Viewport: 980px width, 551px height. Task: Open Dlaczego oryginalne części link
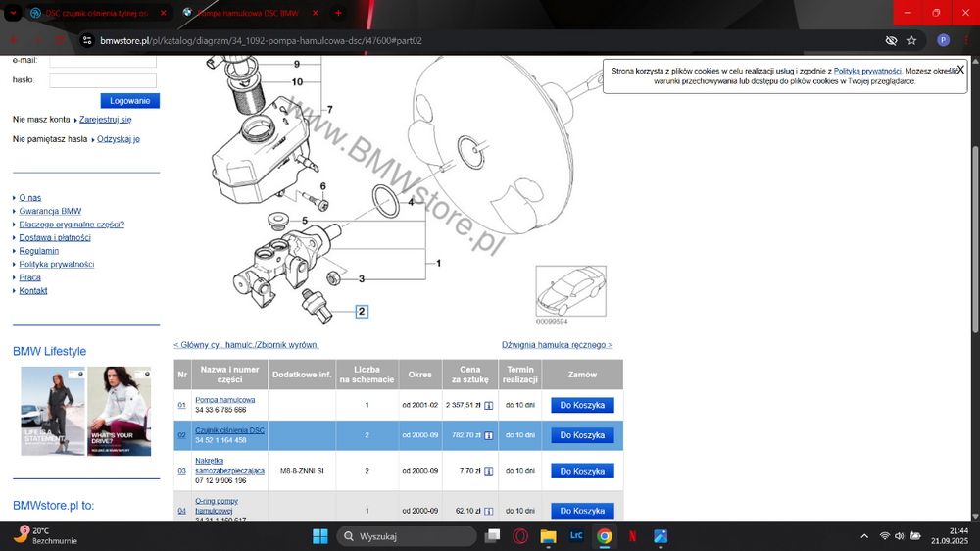[x=72, y=224]
